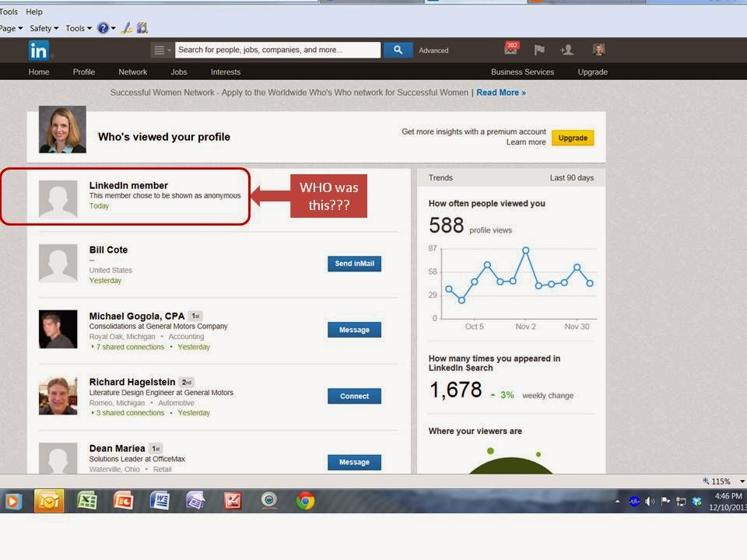This screenshot has width=747, height=560.
Task: Open your account menu via the profile photo icon
Action: coord(599,48)
